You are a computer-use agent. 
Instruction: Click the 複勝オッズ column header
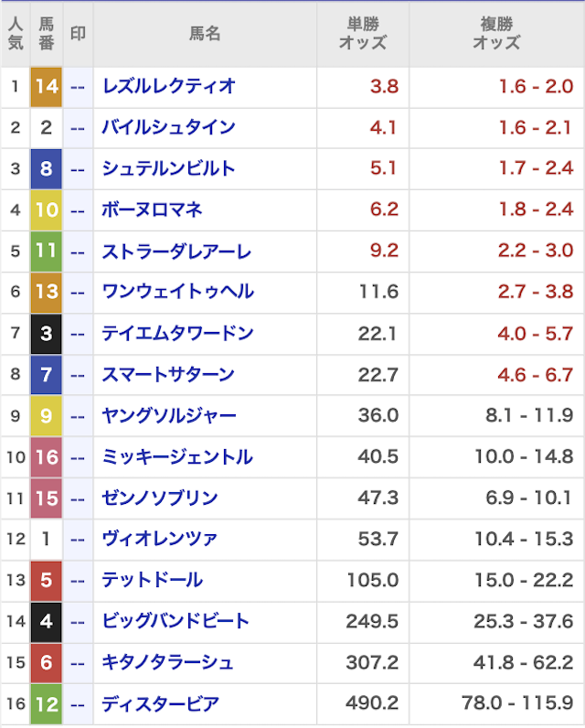496,34
